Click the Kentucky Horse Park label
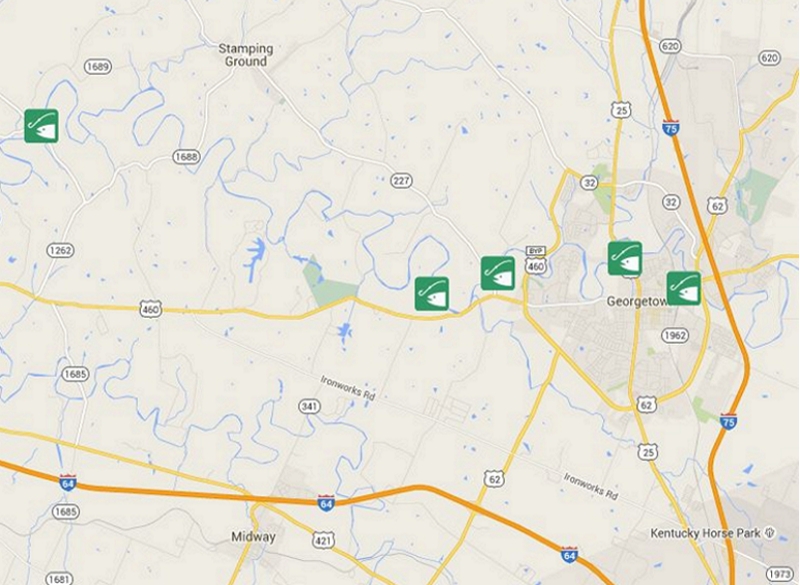 (706, 533)
